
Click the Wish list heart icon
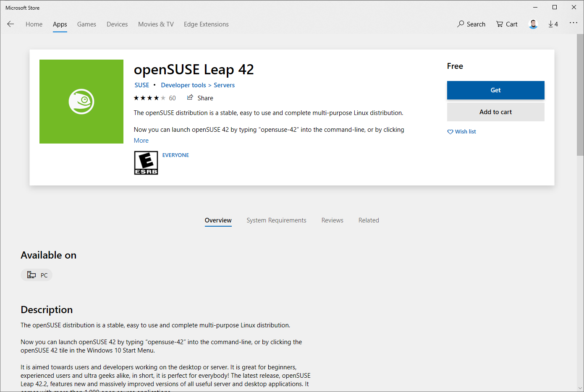pos(450,132)
